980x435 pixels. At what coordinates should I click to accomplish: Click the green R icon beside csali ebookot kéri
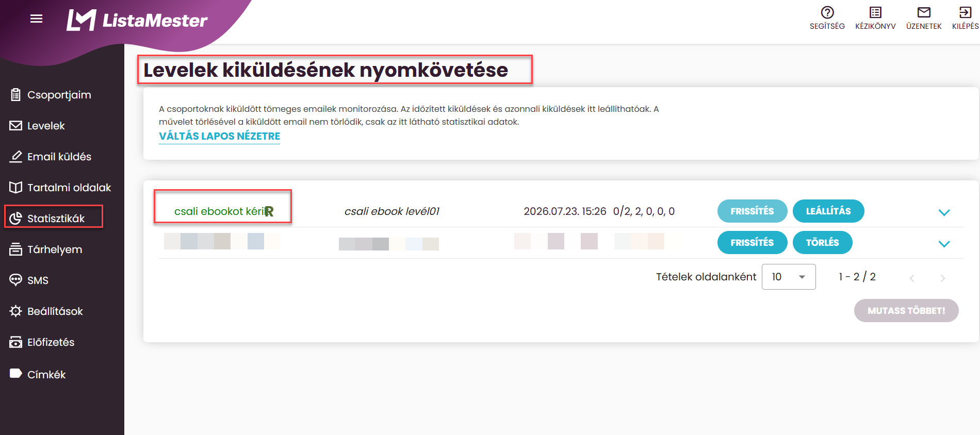click(x=269, y=211)
